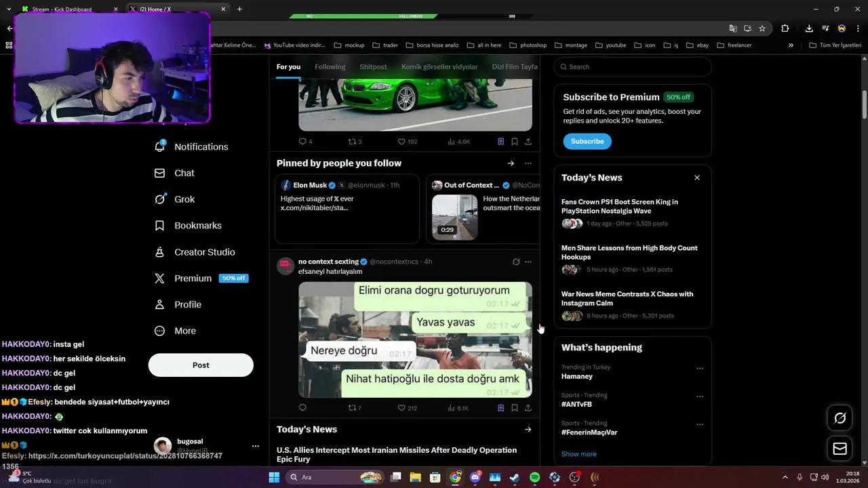The width and height of the screenshot is (868, 488).
Task: Open Grok from the sidebar
Action: pyautogui.click(x=174, y=199)
